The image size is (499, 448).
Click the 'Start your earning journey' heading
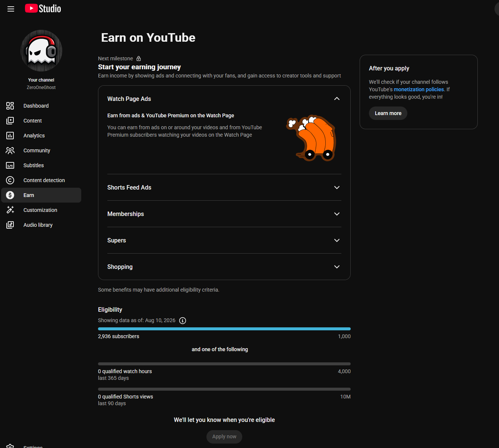pyautogui.click(x=139, y=67)
